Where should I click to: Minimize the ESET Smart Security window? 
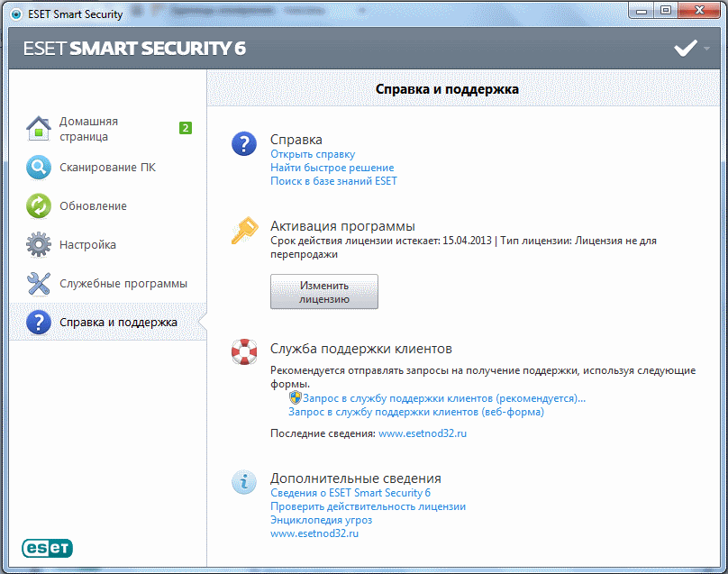click(x=642, y=11)
